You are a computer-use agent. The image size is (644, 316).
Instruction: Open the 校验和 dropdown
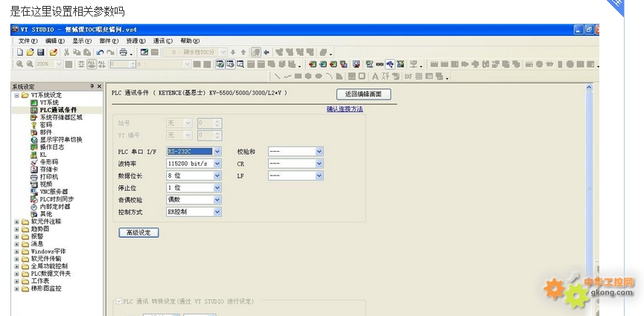click(319, 152)
